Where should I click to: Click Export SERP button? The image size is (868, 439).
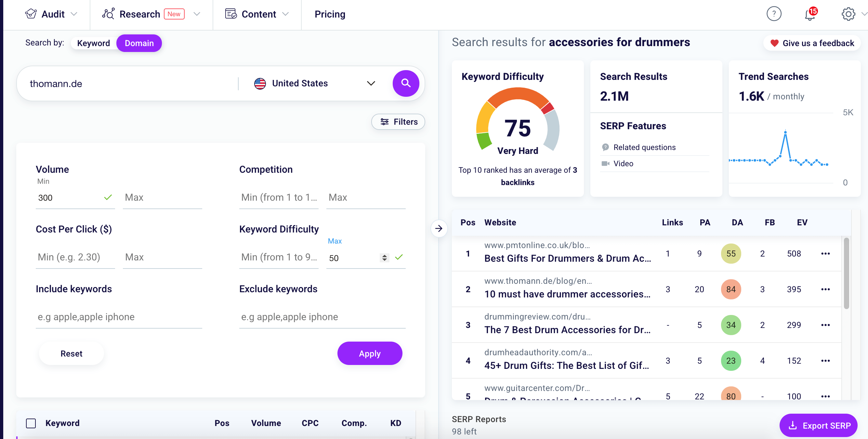pyautogui.click(x=818, y=425)
